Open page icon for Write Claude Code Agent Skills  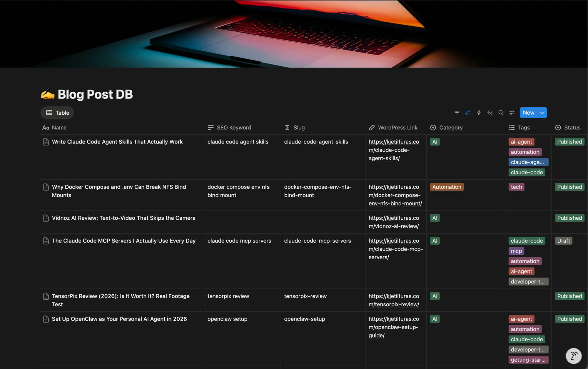coord(46,142)
